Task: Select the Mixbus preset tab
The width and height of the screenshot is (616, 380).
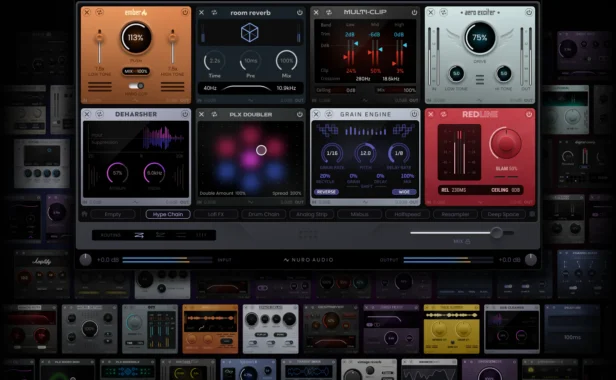Action: tap(359, 214)
